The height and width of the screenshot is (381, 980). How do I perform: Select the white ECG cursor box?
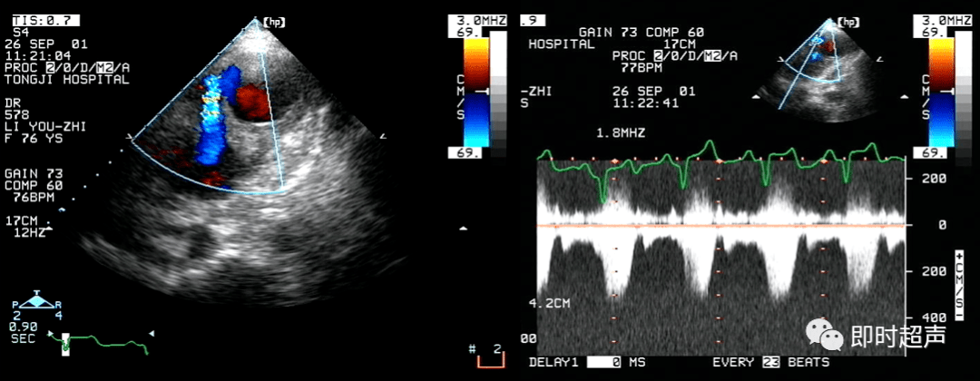tap(64, 343)
